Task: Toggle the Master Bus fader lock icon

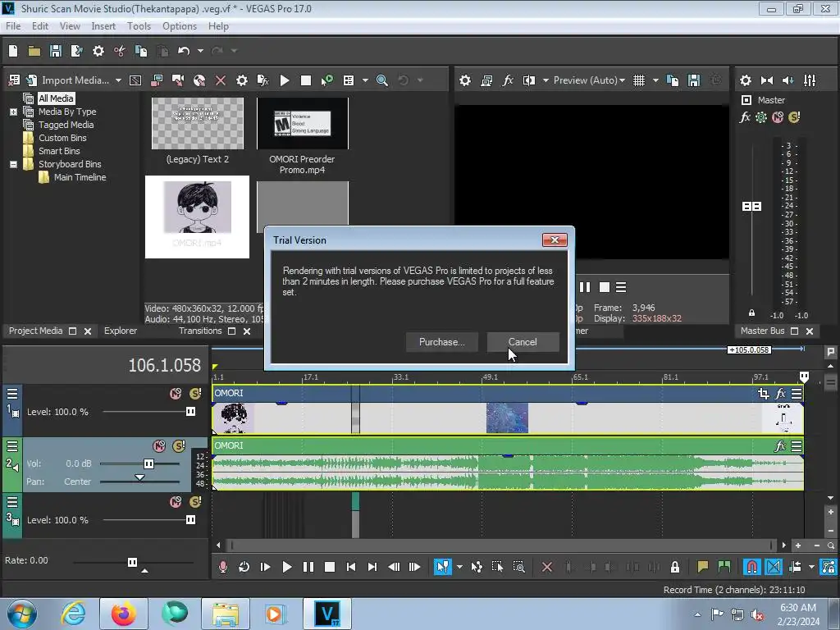Action: tap(751, 313)
